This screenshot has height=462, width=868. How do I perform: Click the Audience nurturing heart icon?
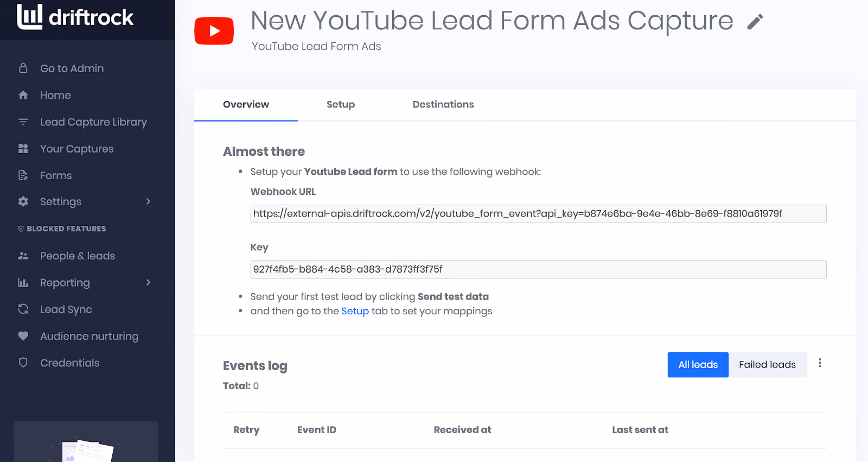23,336
